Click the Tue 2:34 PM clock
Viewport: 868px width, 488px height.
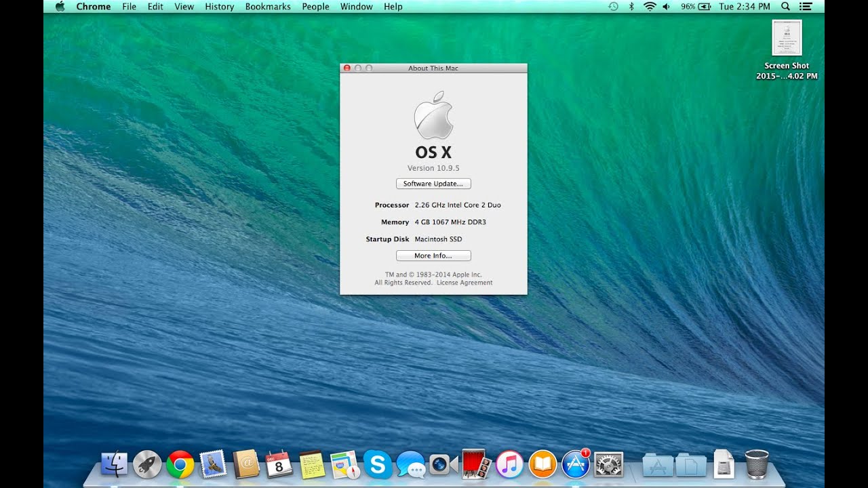[x=744, y=6]
